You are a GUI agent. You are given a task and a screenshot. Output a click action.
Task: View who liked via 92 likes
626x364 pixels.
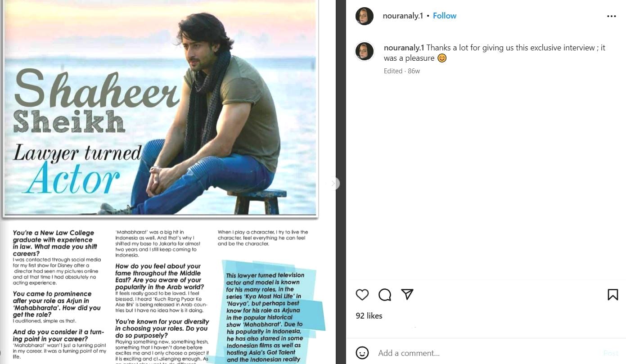click(x=369, y=316)
